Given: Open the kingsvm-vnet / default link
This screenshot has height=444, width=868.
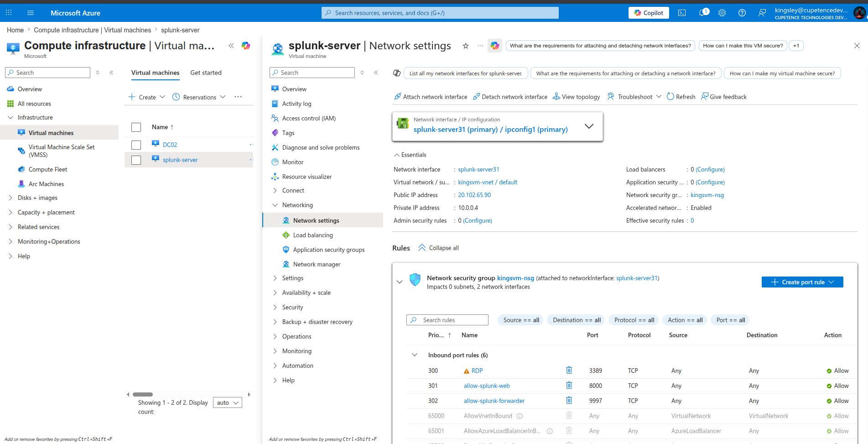Looking at the screenshot, I should point(488,182).
